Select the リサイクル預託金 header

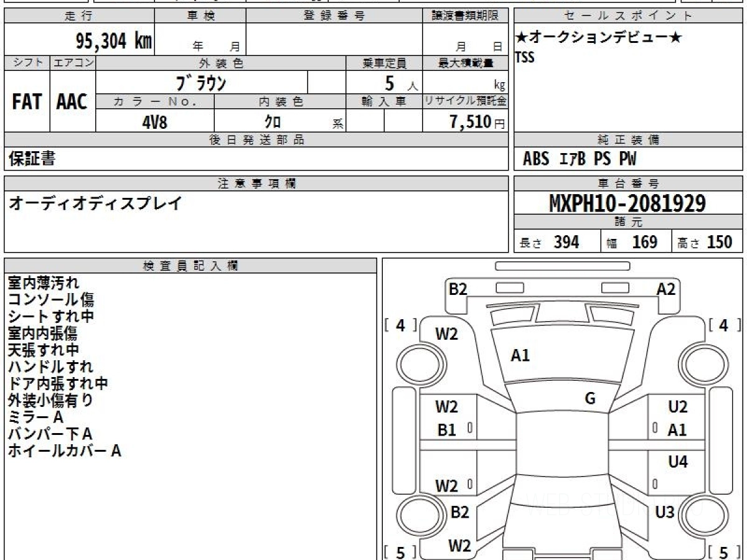click(465, 101)
